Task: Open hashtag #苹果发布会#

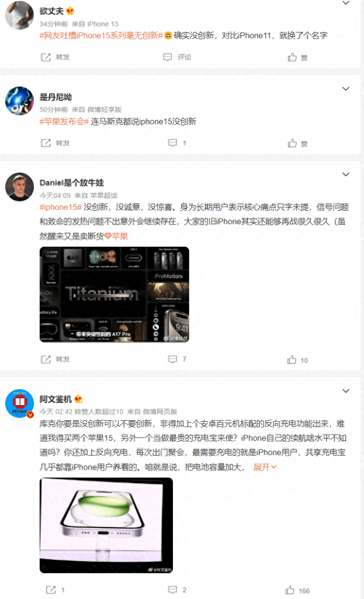Action: [64, 121]
